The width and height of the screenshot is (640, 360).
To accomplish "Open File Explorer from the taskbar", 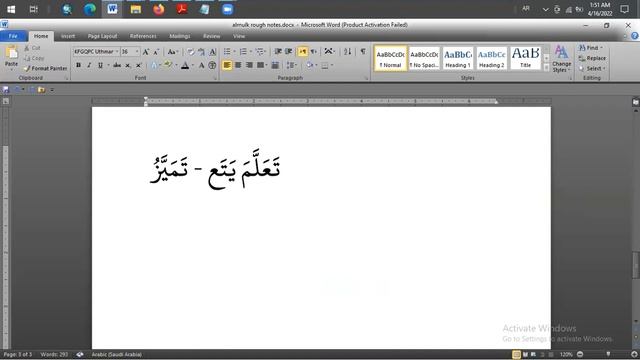I will click(x=136, y=9).
